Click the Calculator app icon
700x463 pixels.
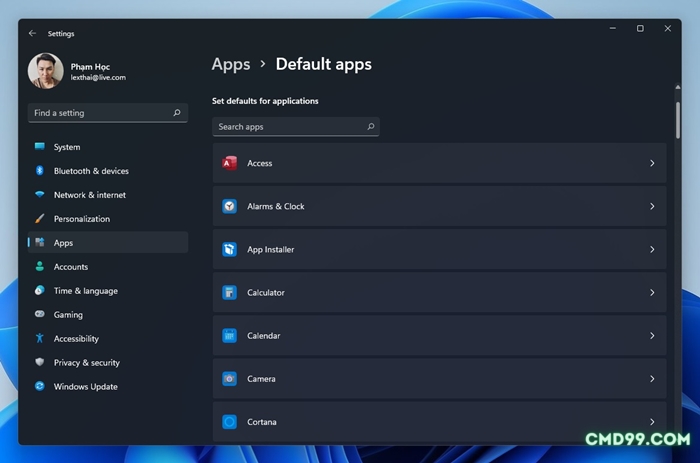pyautogui.click(x=229, y=293)
